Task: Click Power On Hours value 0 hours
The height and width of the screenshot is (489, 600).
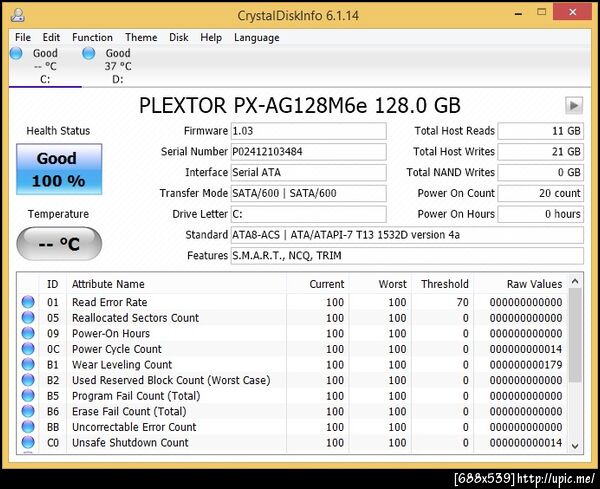Action: click(x=540, y=214)
